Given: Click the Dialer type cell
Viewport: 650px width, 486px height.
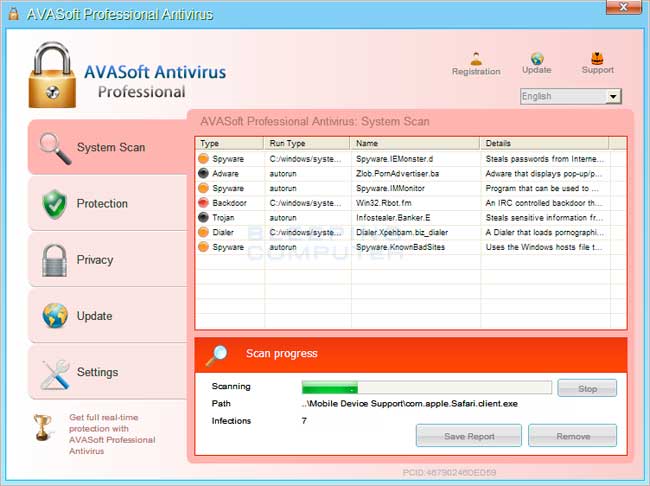Looking at the screenshot, I should pos(223,232).
